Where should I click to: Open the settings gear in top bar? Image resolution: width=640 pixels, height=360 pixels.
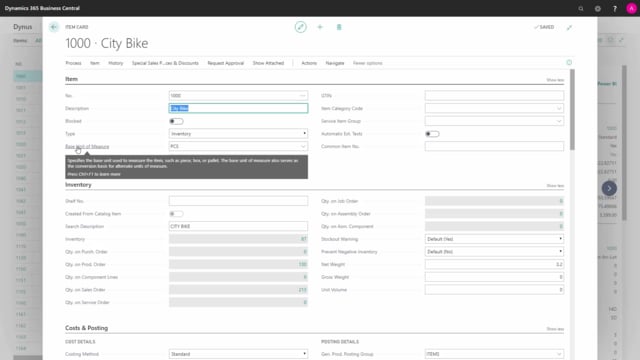point(598,8)
